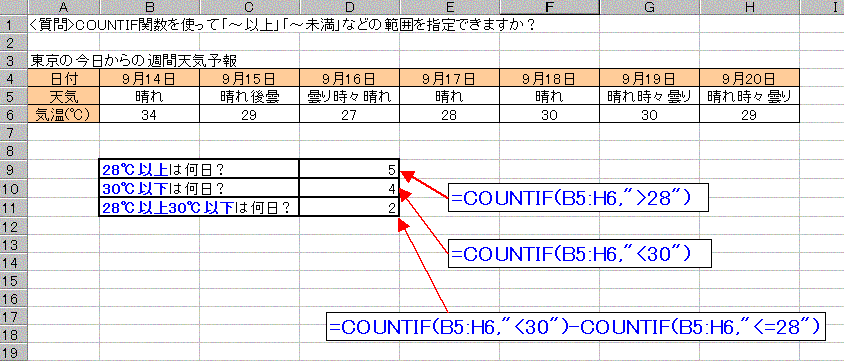Select column header F
844x361 pixels.
[549, 8]
